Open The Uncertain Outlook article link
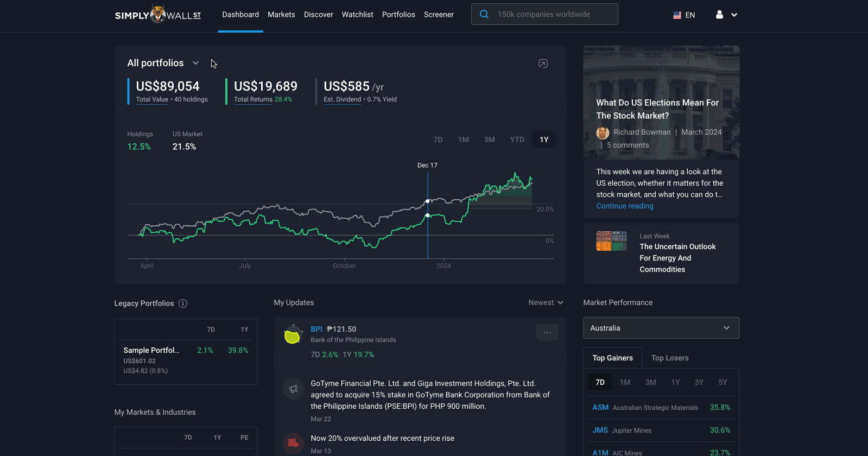Screen dimensions: 868x456 click(x=677, y=258)
